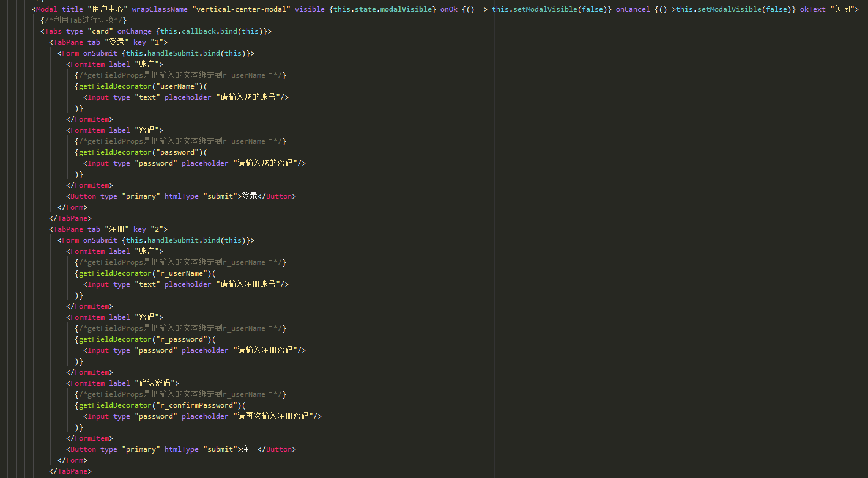Screen dimensions: 868x478
Task: Click the getFieldDecorator("userName") call
Action: (x=141, y=86)
